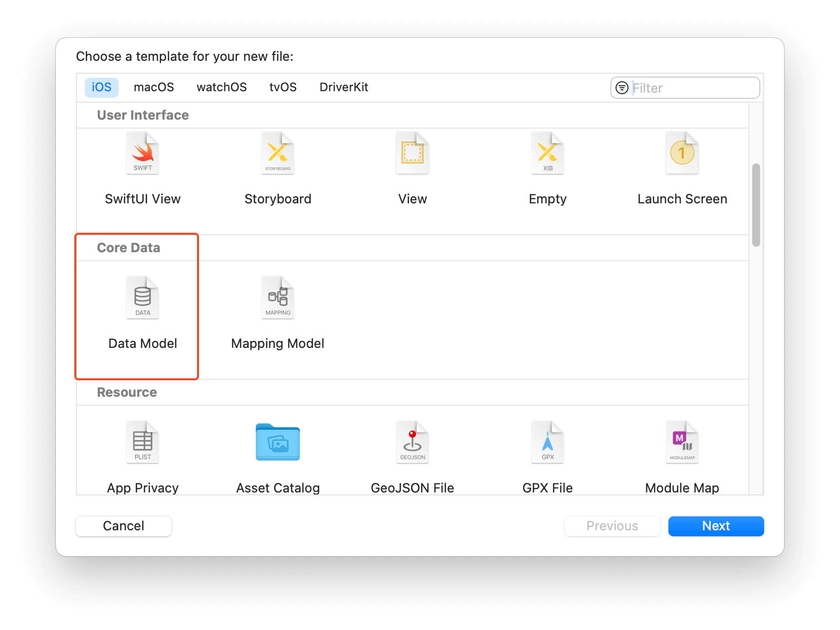Click the Storyboard label text
Image resolution: width=840 pixels, height=630 pixels.
tap(278, 199)
